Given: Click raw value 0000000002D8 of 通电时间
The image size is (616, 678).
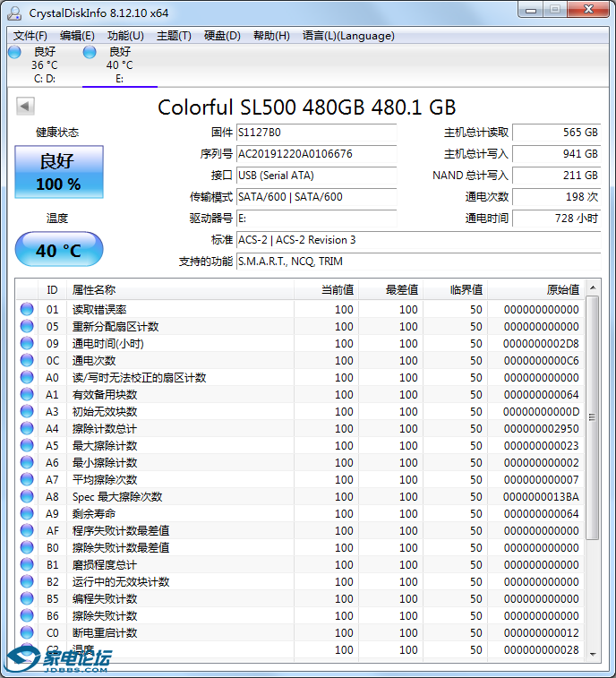Looking at the screenshot, I should 541,344.
